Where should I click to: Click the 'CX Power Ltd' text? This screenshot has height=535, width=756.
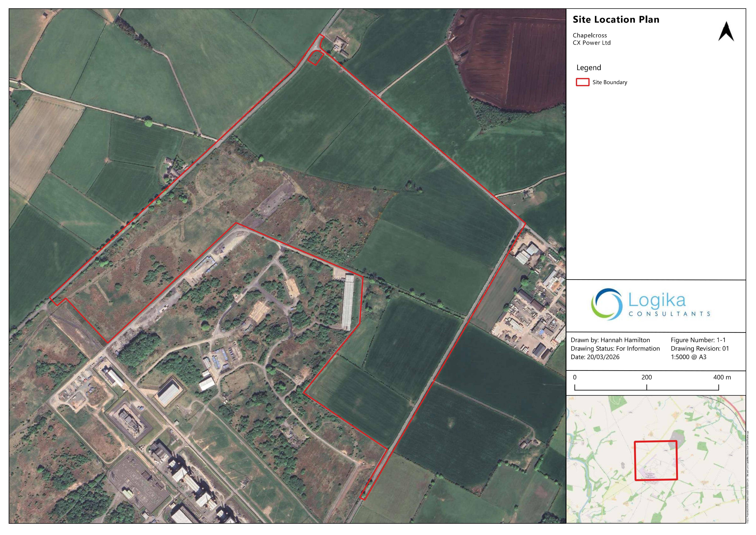[592, 43]
